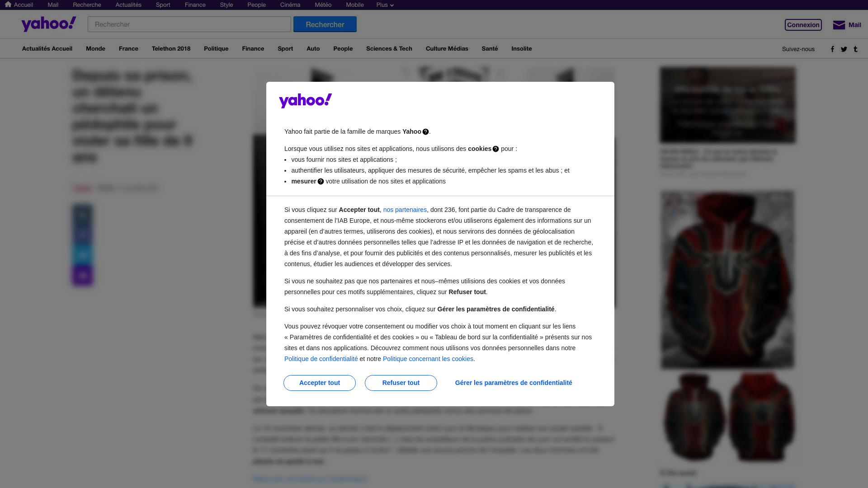Open the Sciences & Tech section
868x488 pixels.
pyautogui.click(x=389, y=49)
